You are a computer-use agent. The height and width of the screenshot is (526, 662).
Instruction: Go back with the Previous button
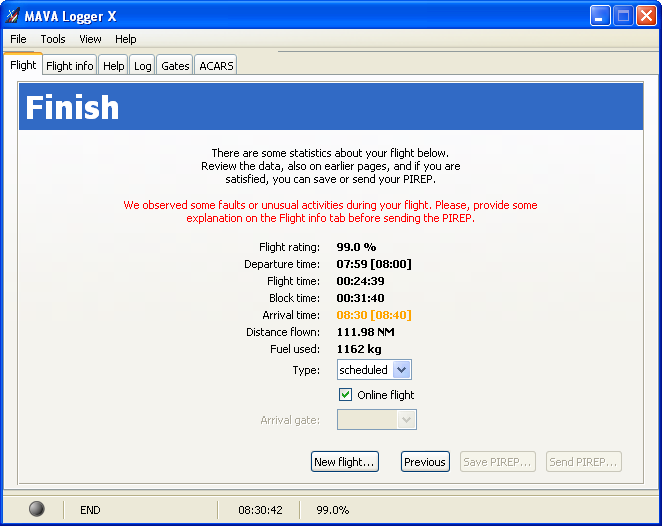tap(425, 462)
